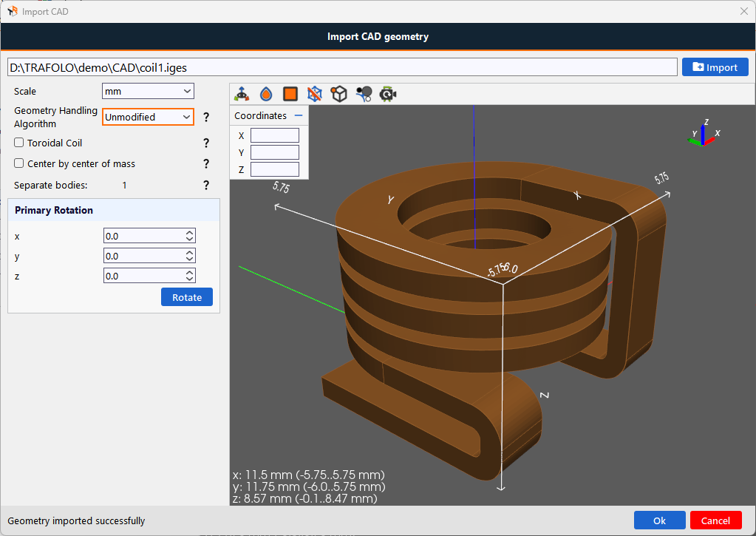Click the Import button
This screenshot has height=536, width=756.
click(715, 67)
